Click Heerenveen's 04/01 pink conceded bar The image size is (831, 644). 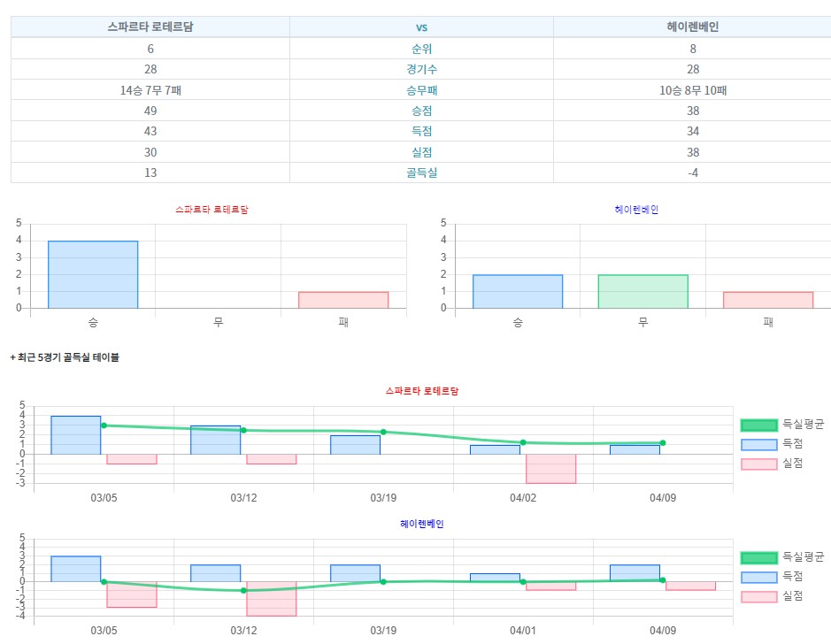coord(550,586)
